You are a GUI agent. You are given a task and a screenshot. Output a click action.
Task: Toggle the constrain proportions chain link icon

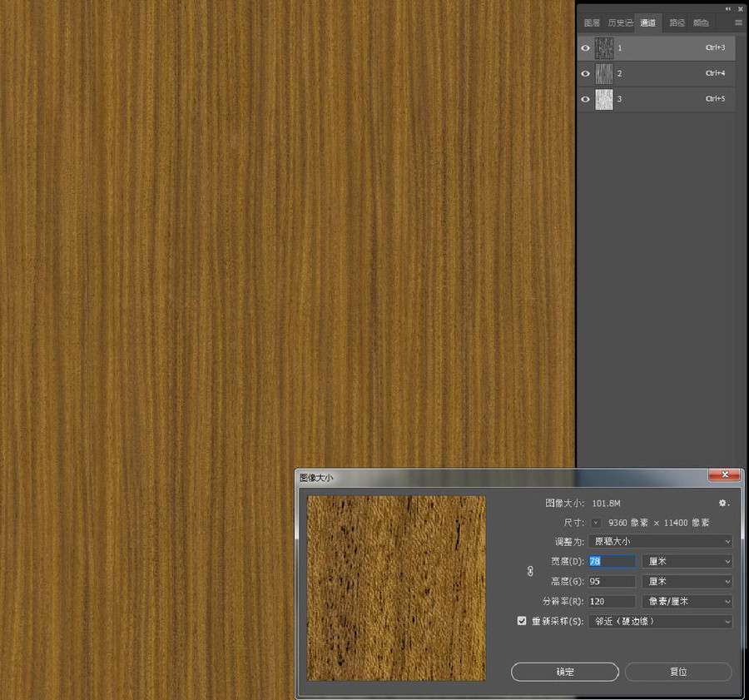click(x=530, y=571)
